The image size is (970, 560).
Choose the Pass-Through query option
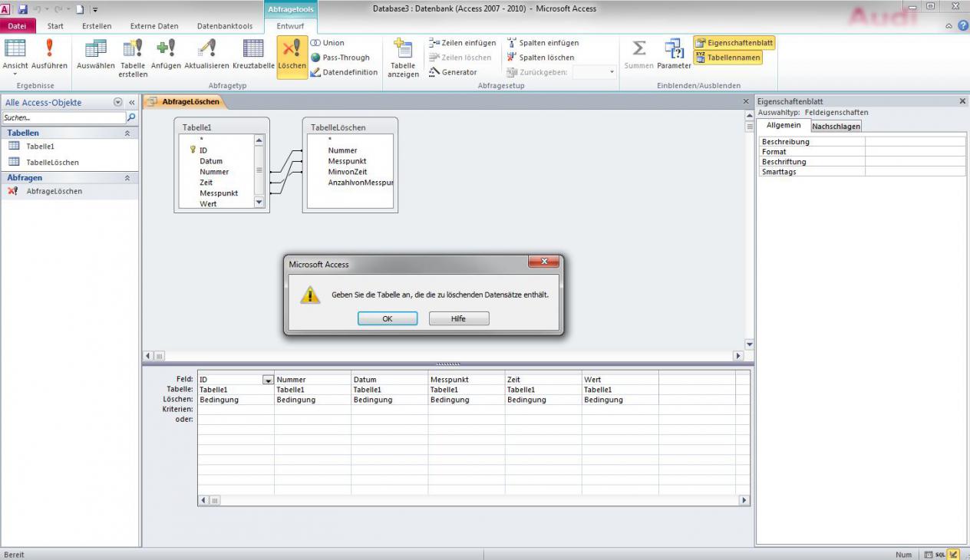341,58
